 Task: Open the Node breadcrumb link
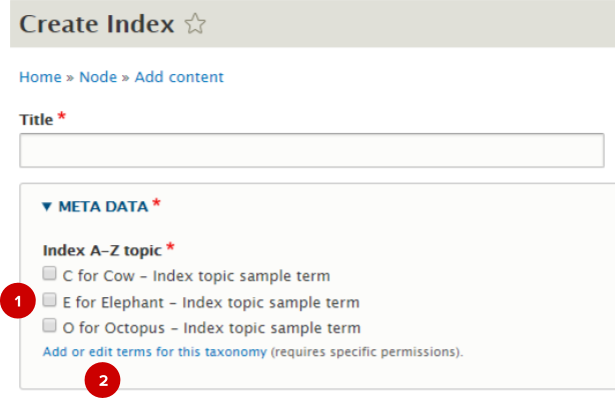[x=98, y=77]
